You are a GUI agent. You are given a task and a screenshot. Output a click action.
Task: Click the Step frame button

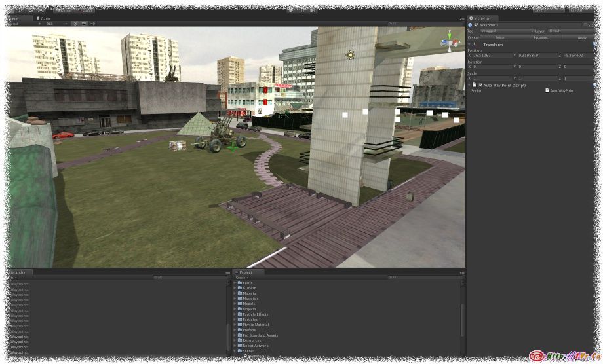313,10
